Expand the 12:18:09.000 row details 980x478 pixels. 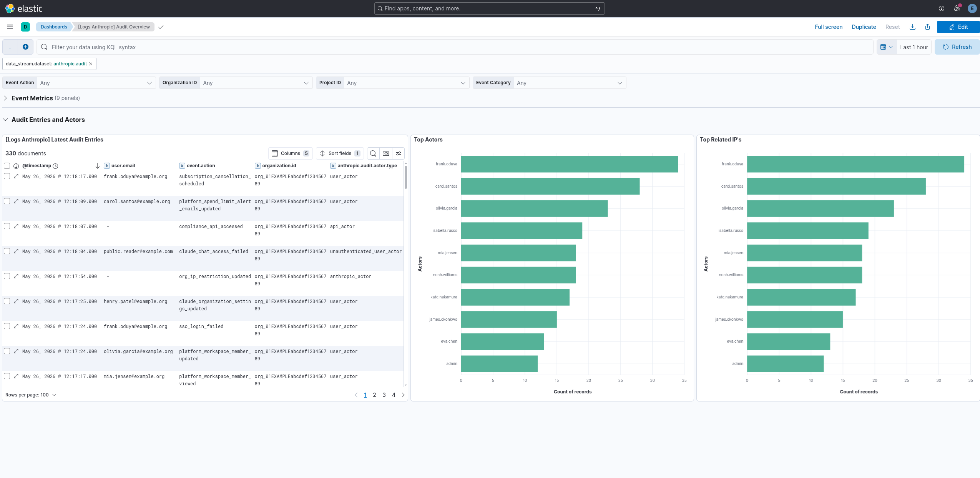(x=16, y=201)
